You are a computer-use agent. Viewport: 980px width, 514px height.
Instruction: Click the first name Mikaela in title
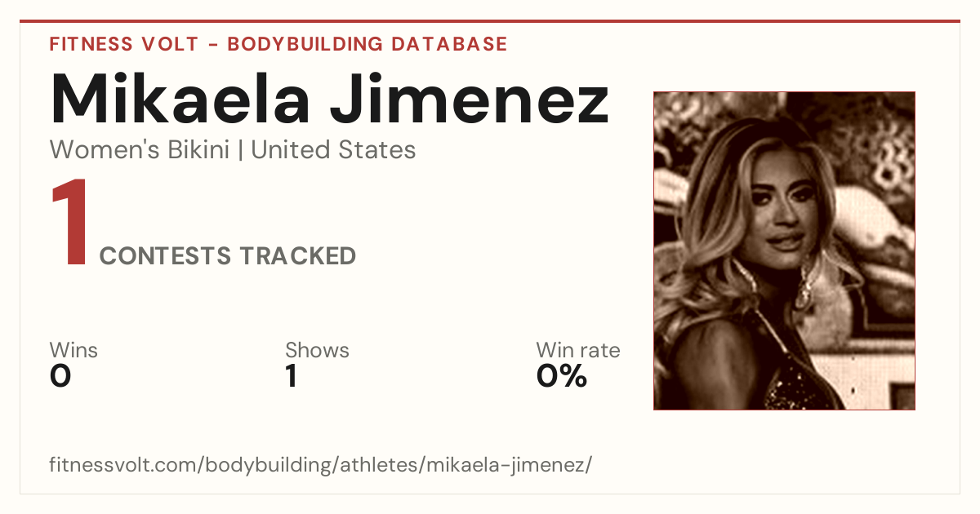(x=180, y=98)
